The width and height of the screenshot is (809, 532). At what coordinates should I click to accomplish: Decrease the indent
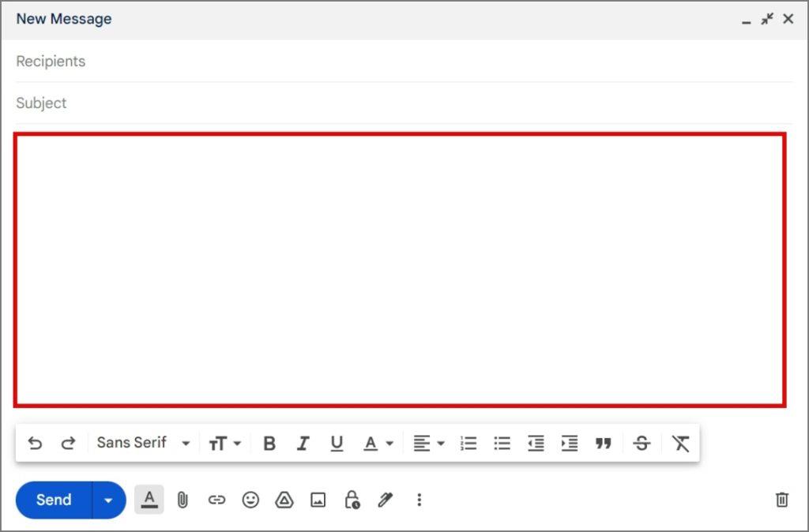(536, 443)
